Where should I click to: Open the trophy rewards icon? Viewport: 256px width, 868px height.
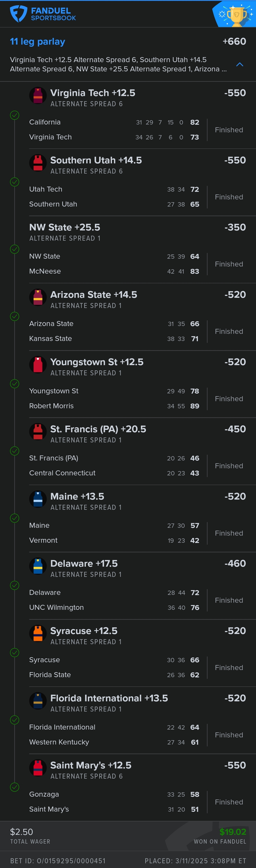pos(236,14)
